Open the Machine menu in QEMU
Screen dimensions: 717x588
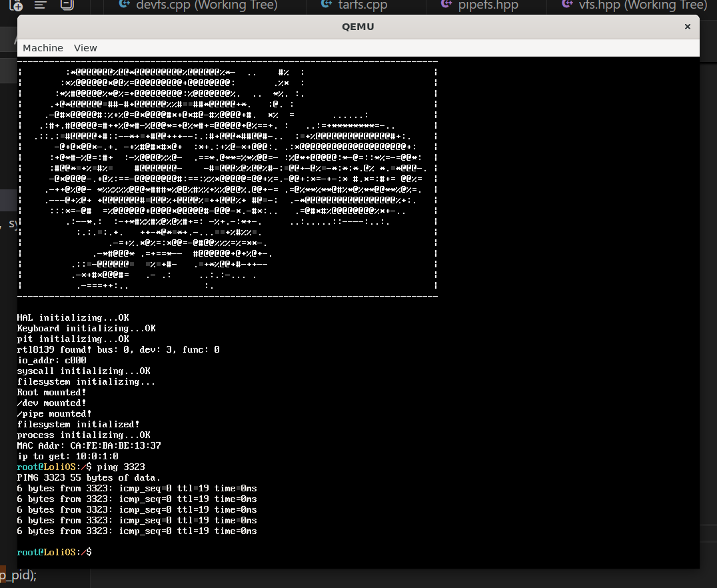(43, 48)
